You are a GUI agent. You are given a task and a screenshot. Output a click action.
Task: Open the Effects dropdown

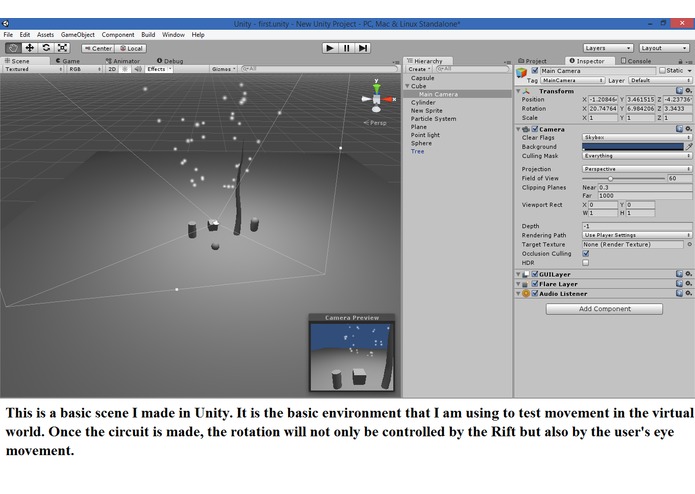pos(159,69)
